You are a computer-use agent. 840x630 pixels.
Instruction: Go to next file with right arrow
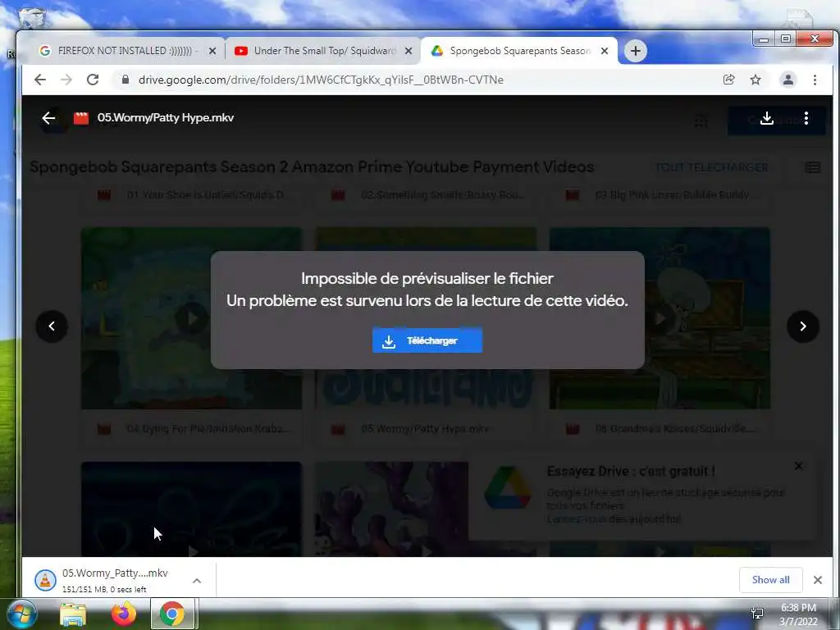802,326
